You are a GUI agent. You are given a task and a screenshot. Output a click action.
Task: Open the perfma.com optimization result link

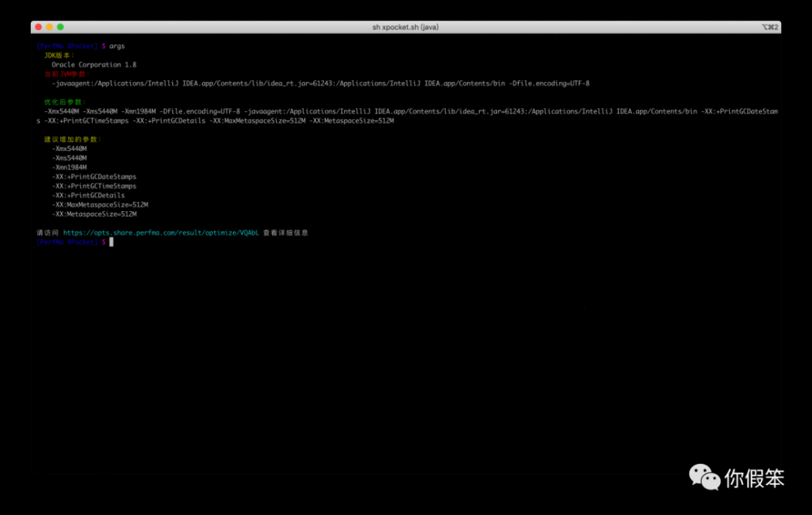pos(162,232)
